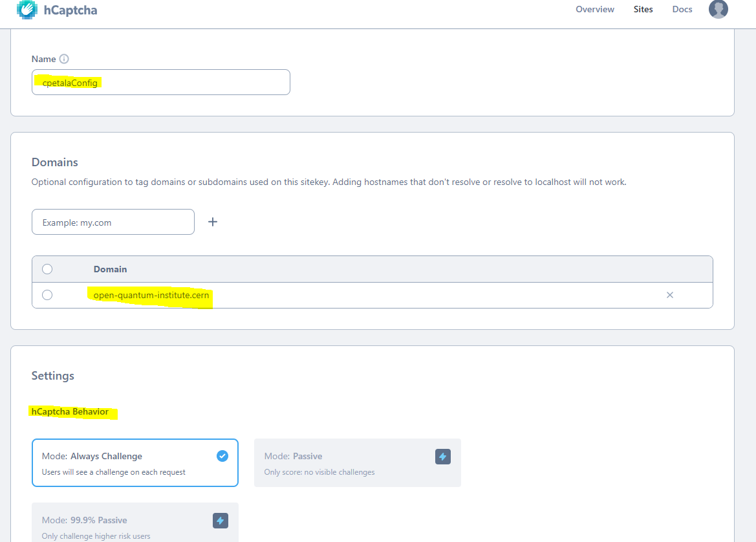
Task: Click the Name field label
Action: 44,59
